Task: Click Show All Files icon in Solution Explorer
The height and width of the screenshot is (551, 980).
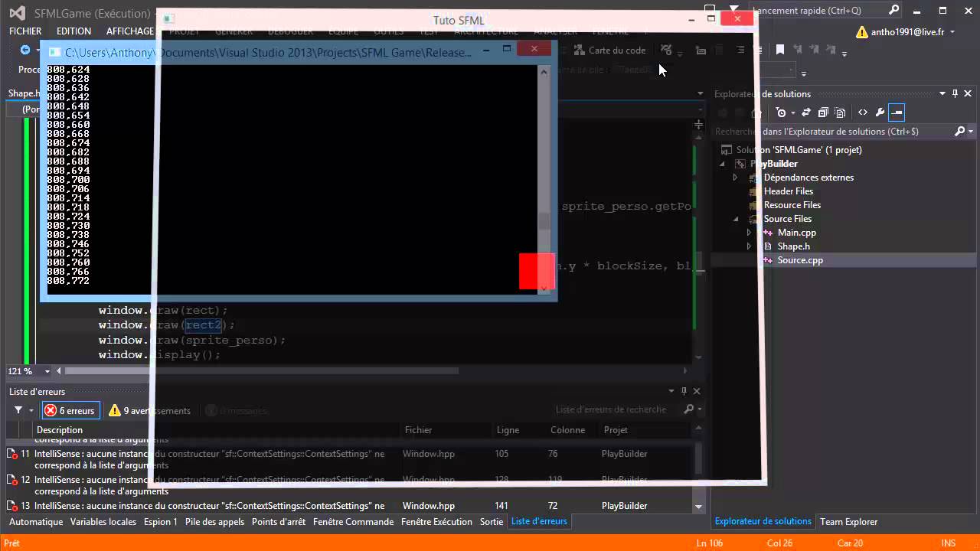Action: pyautogui.click(x=840, y=112)
